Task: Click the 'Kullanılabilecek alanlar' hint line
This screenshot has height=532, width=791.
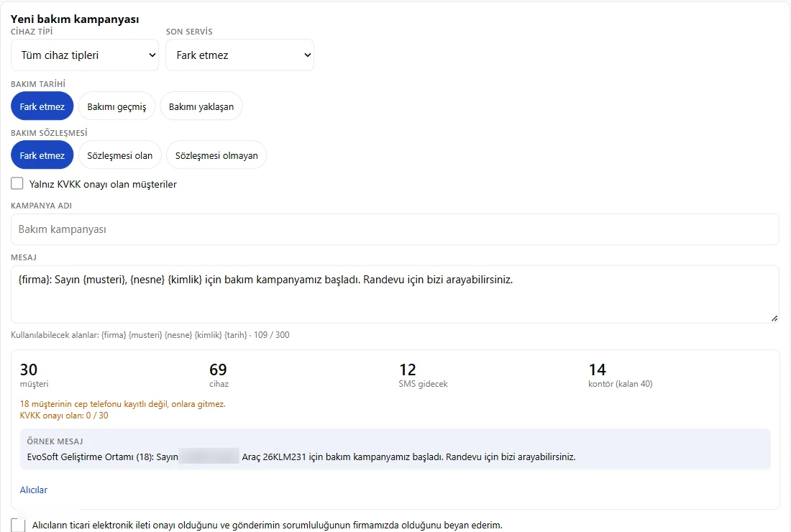Action: tap(150, 335)
